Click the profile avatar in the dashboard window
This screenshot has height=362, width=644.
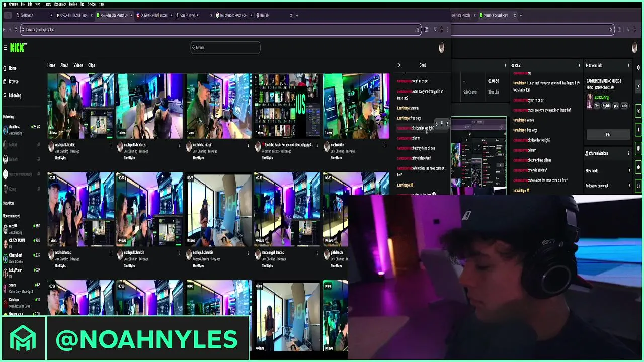click(634, 48)
